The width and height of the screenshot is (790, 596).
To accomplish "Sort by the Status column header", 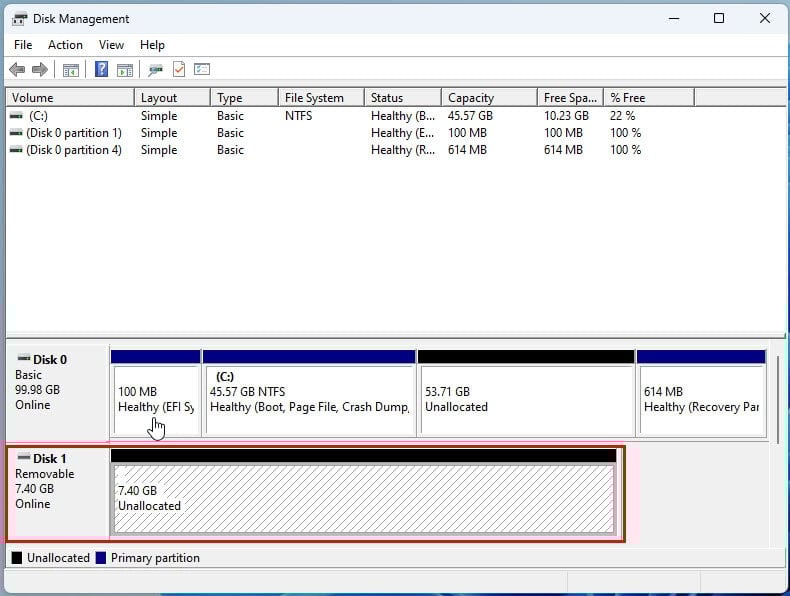I will tap(403, 97).
